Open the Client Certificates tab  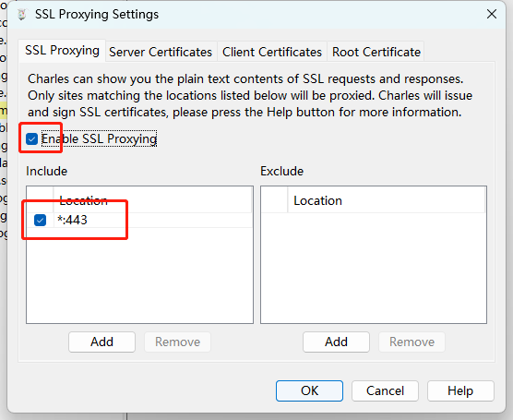click(272, 52)
